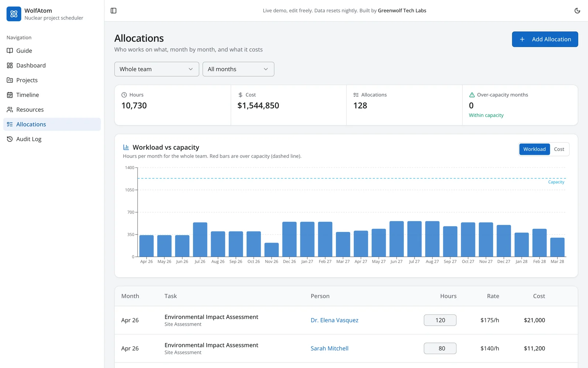Click the Audit Log history icon
This screenshot has width=588, height=368.
pos(10,139)
